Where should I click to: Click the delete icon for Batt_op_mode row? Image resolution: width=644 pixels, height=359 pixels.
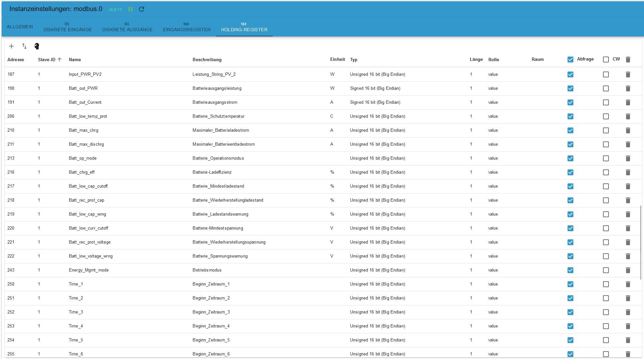click(x=628, y=158)
